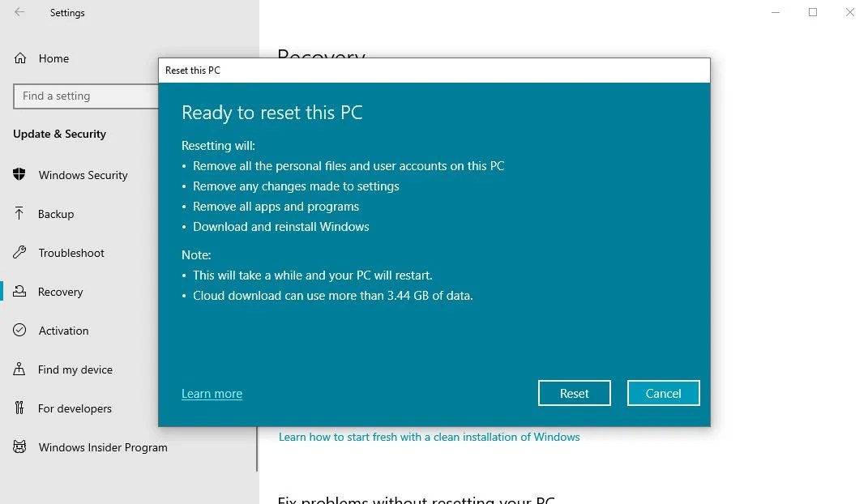Image resolution: width=868 pixels, height=504 pixels.
Task: Click text 'Remove any changes made to settings'
Action: point(296,186)
